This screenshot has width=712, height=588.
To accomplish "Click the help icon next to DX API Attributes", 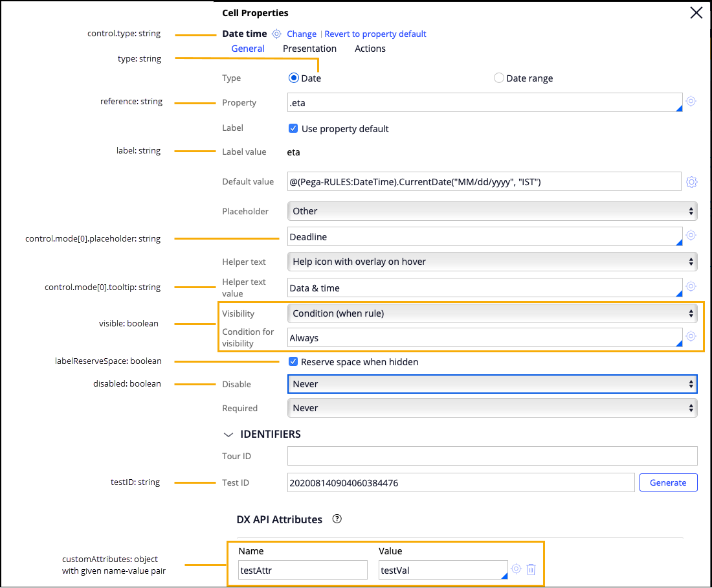I will tap(337, 519).
